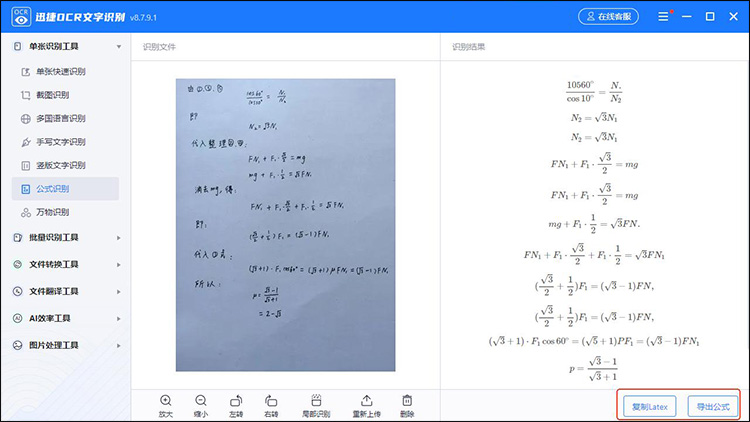The width and height of the screenshot is (750, 422).
Task: Click the cos 60° formula result line
Action: [x=594, y=341]
